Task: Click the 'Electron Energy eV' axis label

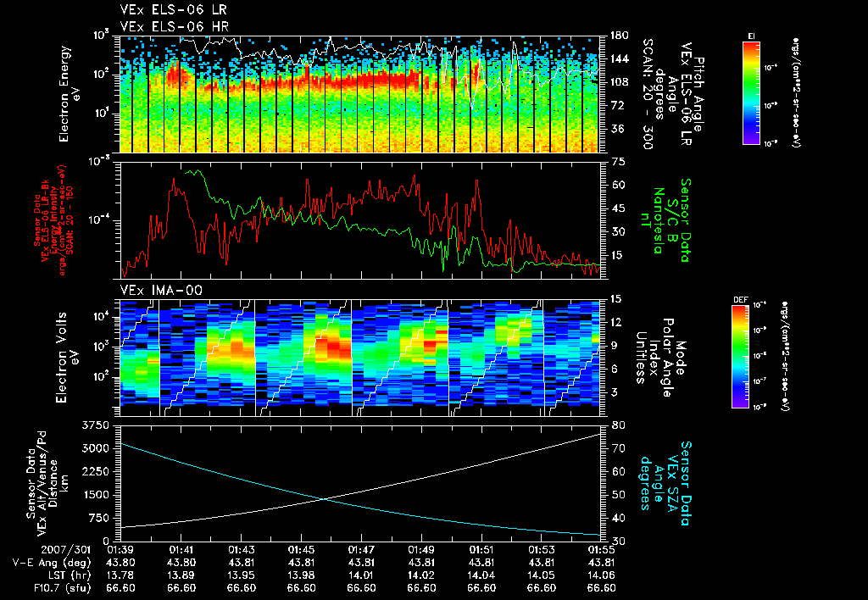Action: click(x=70, y=94)
